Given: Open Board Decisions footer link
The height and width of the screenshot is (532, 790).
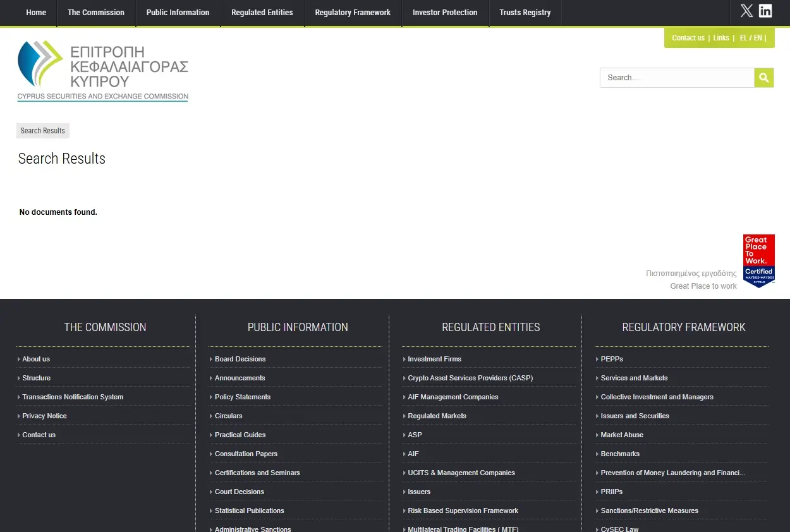Looking at the screenshot, I should pos(240,359).
